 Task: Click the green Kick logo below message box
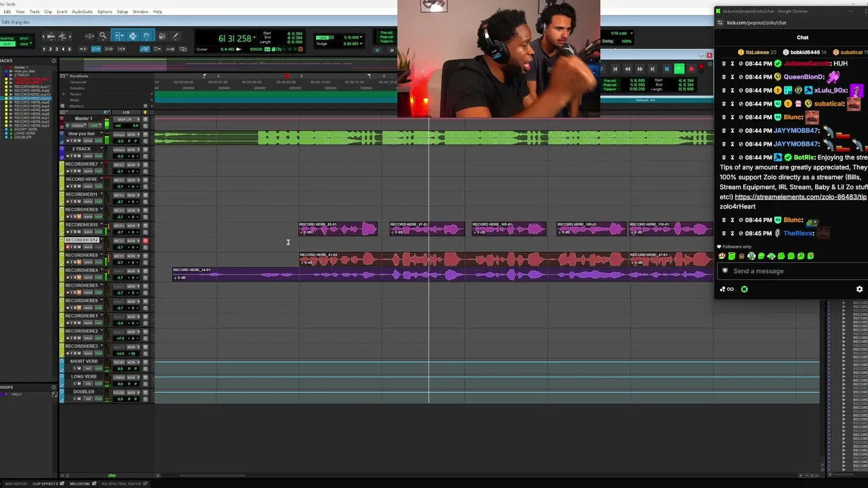click(x=744, y=289)
